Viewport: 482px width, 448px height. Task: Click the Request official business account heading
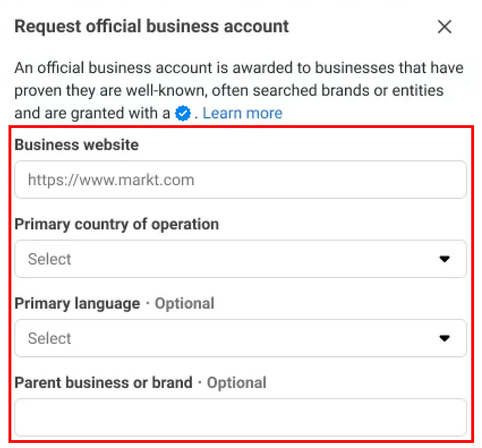(152, 27)
